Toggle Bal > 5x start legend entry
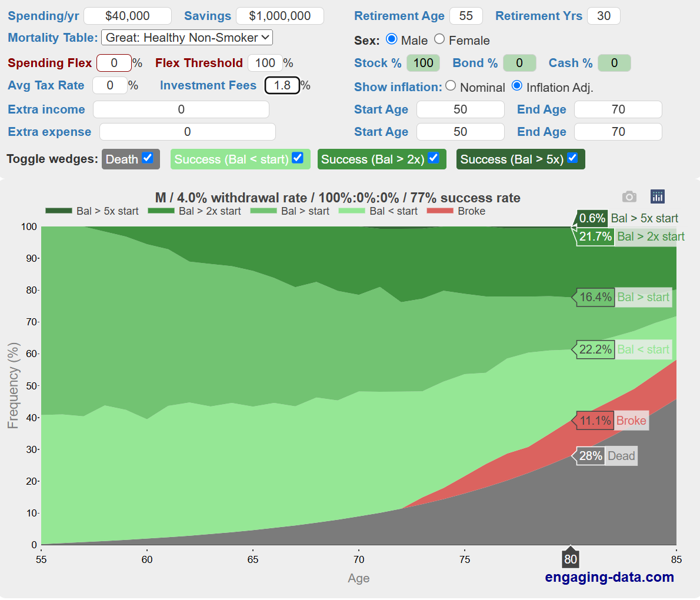Screen dimensions: 700x600 pyautogui.click(x=92, y=211)
